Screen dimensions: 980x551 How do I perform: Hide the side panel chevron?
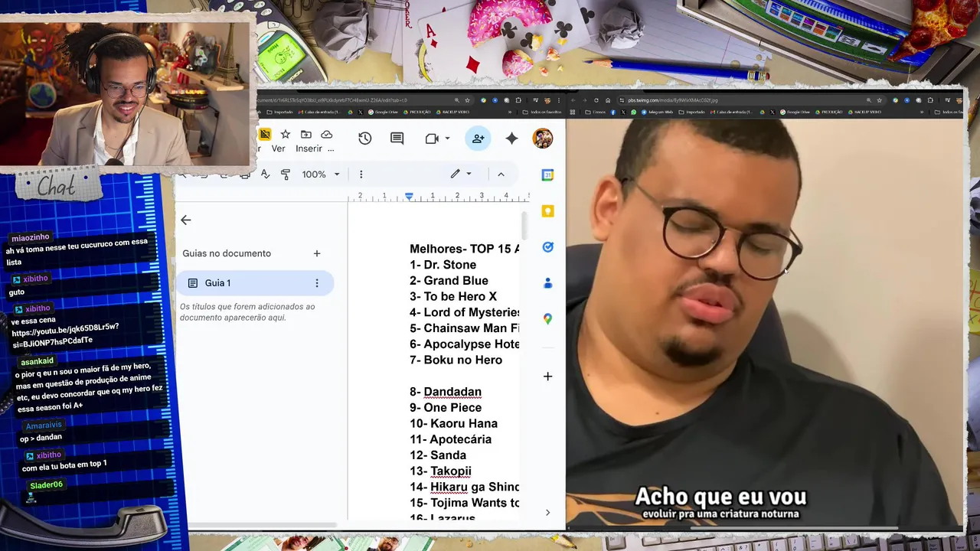pyautogui.click(x=547, y=513)
